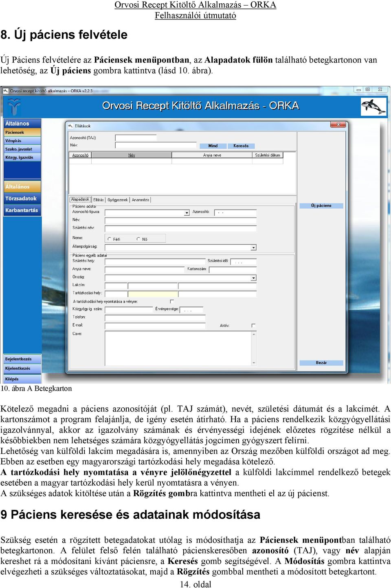Open the Azonosító típusa dropdown
This screenshot has width=391, height=588.
click(187, 212)
